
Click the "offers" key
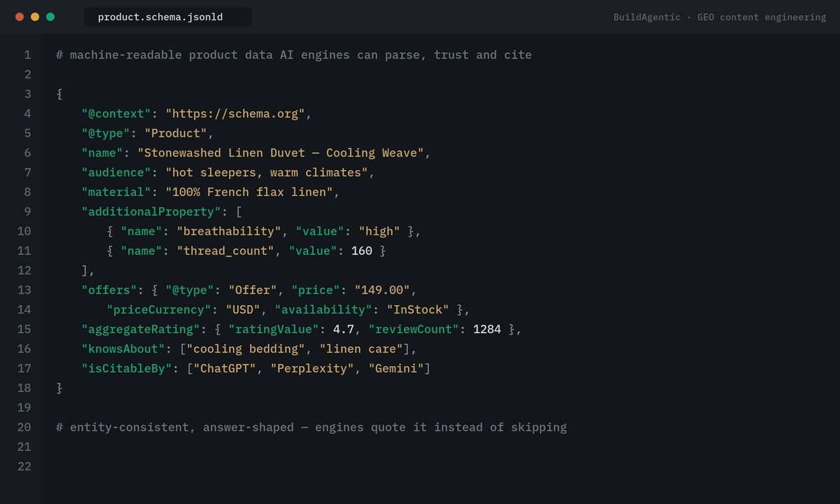point(109,290)
